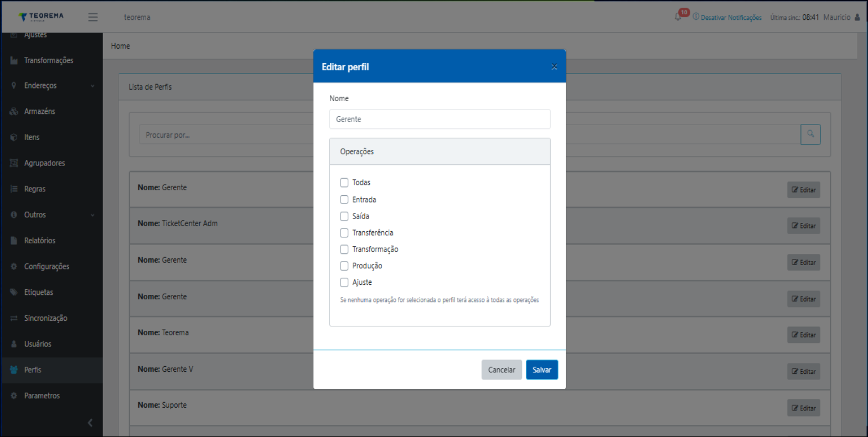This screenshot has width=868, height=437.
Task: Click the Transformações sidebar icon
Action: (x=14, y=60)
